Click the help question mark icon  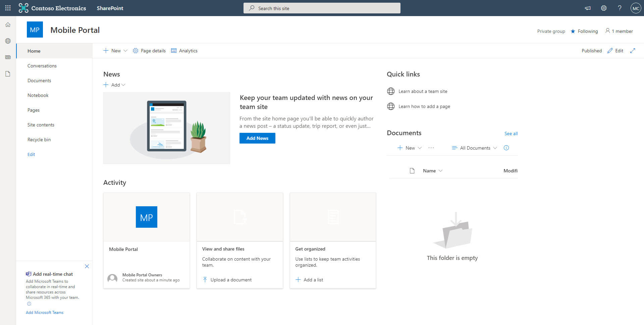pos(620,8)
